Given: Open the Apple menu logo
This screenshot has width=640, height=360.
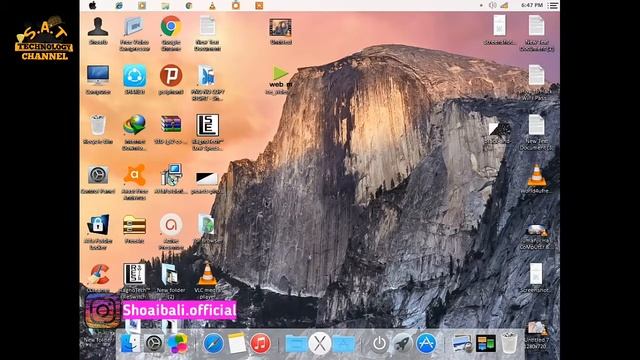Looking at the screenshot, I should pos(93,5).
